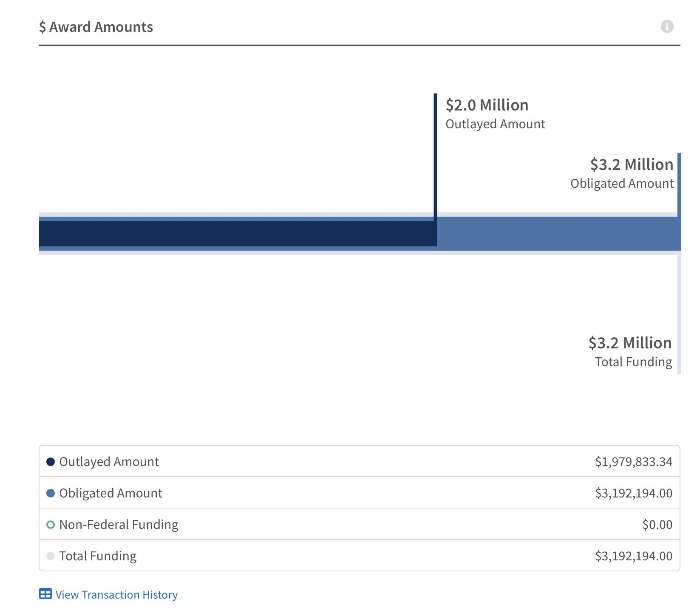Click the $3,192,194.00 value in Total Funding row
This screenshot has width=697, height=616.
634,556
